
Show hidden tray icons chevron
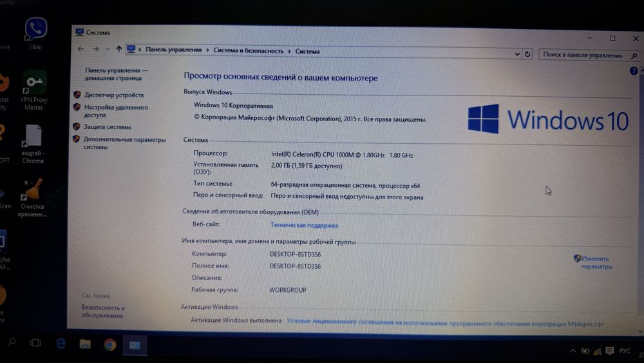573,351
